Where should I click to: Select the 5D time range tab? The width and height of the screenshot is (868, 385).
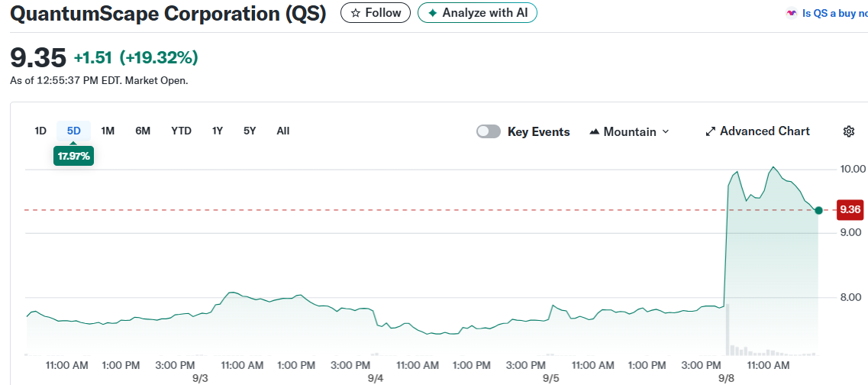(73, 131)
